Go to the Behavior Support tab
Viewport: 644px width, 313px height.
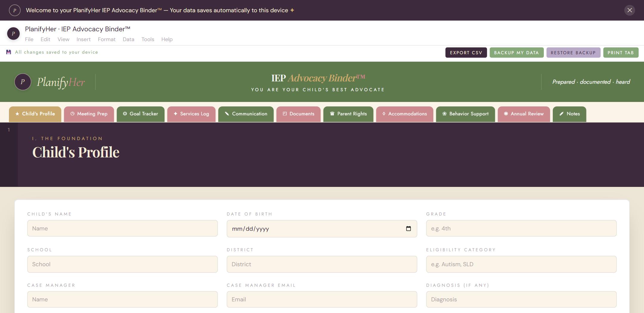tap(465, 114)
